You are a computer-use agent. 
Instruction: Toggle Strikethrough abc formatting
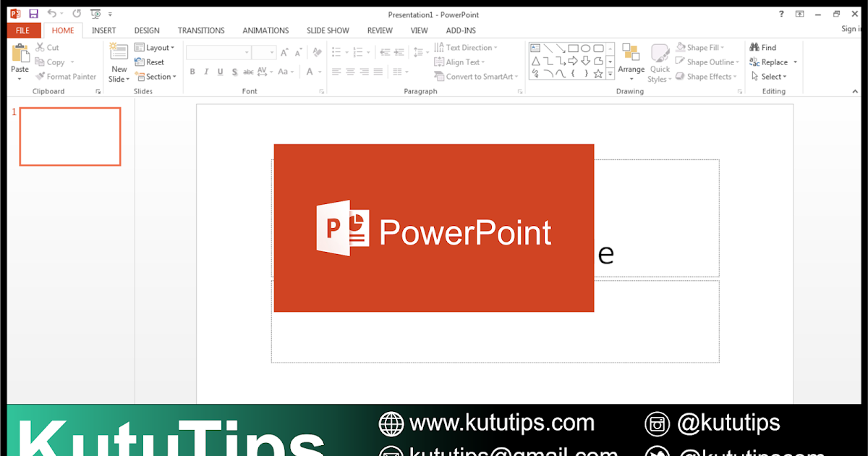pyautogui.click(x=248, y=72)
